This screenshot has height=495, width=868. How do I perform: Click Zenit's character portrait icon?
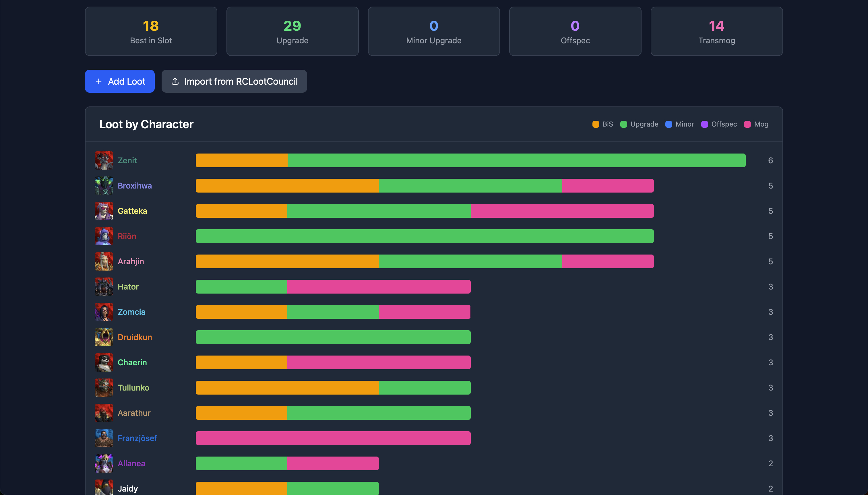(x=104, y=160)
